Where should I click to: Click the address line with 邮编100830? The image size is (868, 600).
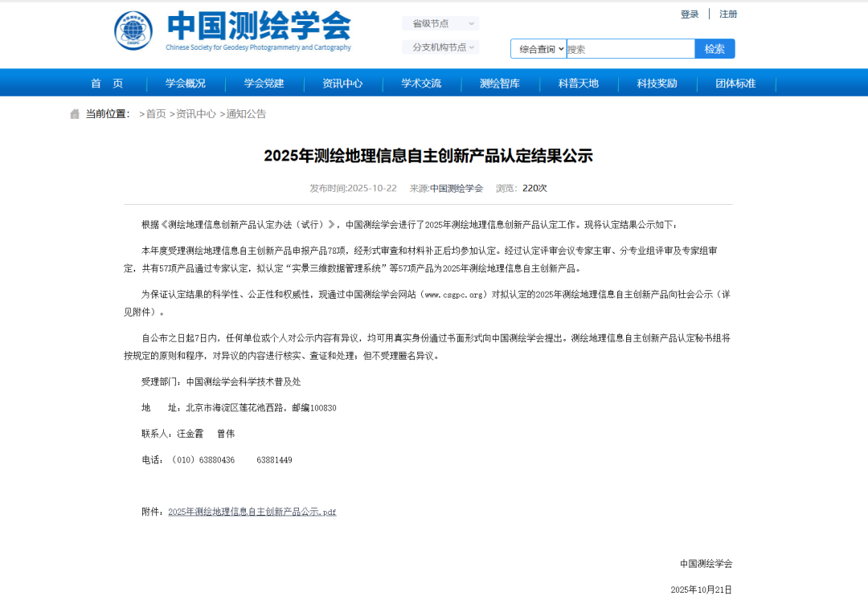239,408
